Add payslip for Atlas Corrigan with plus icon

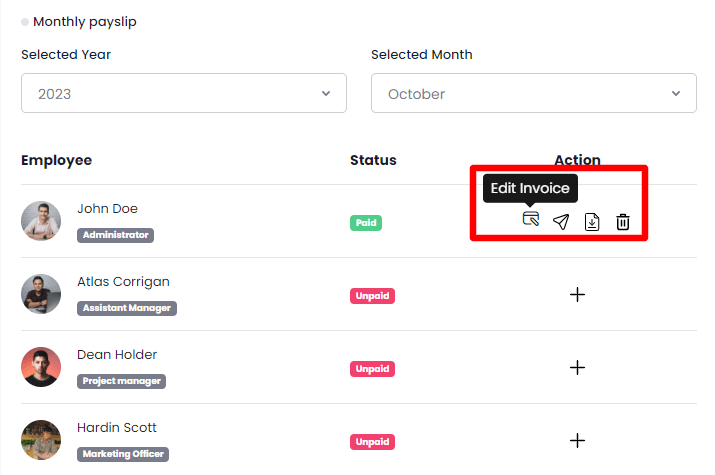tap(577, 294)
